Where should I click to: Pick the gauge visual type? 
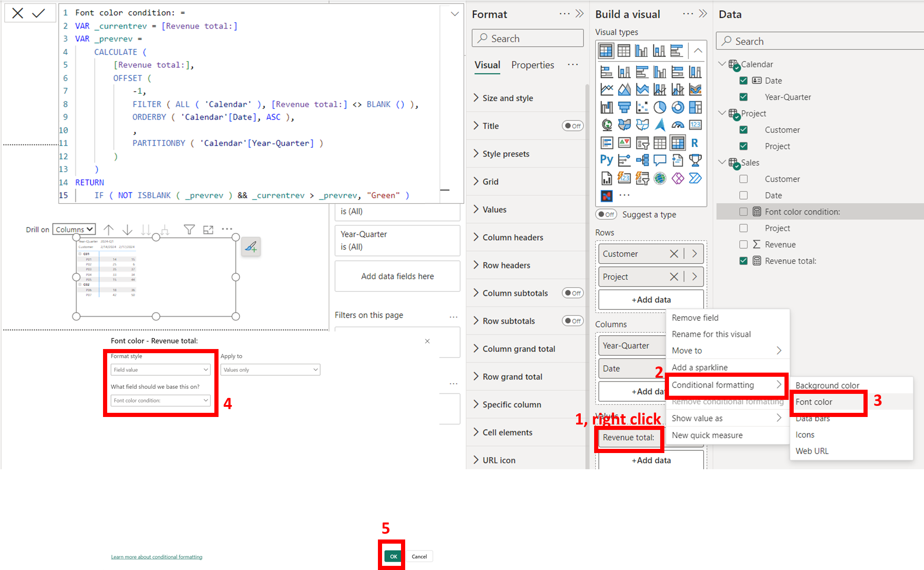678,125
